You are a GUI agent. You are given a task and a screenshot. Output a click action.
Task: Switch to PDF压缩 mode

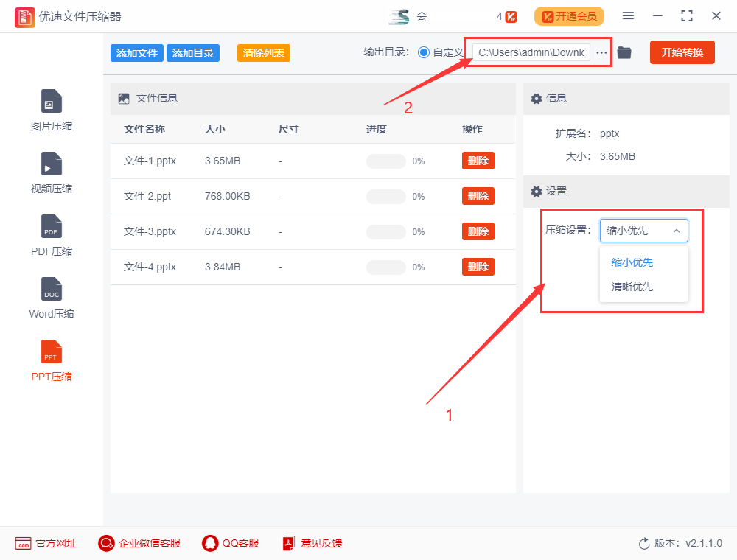(51, 234)
